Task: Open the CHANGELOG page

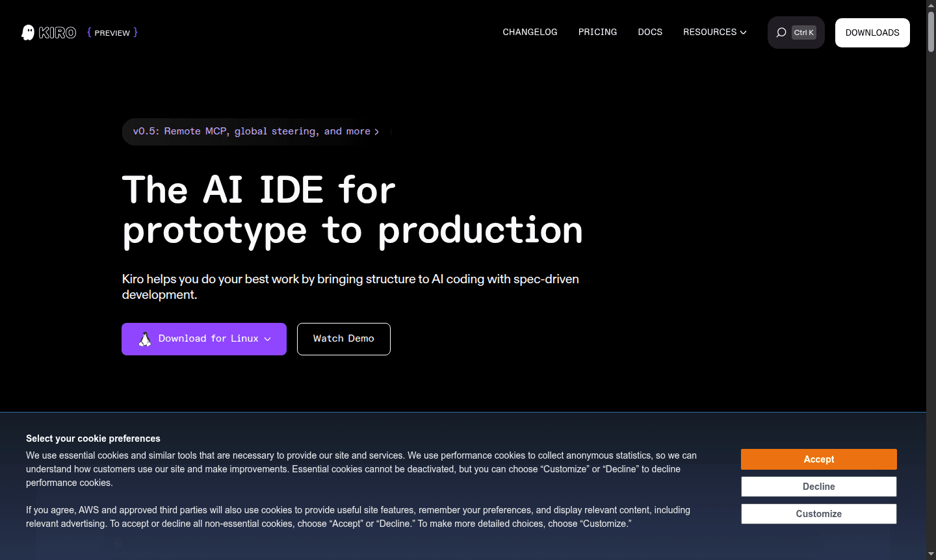Action: click(530, 32)
